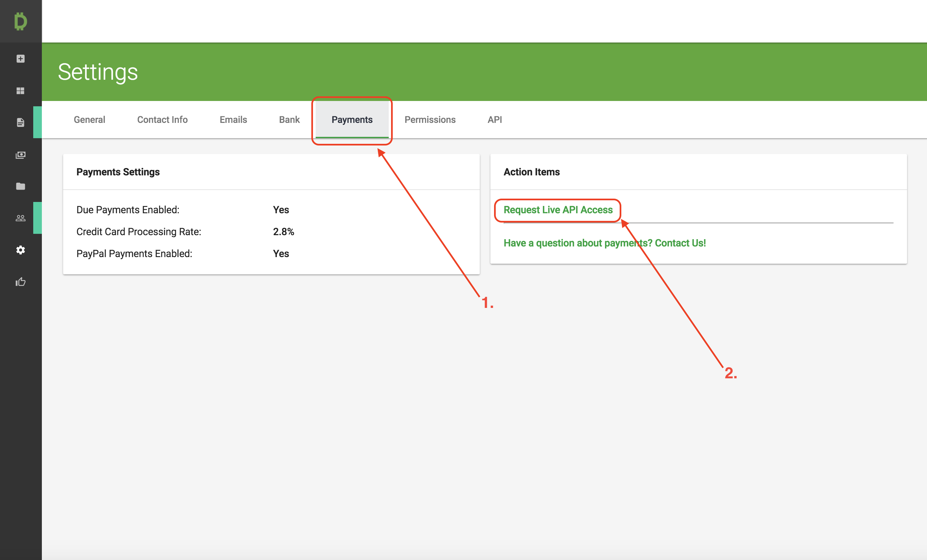Switch to the Contact Info tab
The height and width of the screenshot is (560, 927).
[x=162, y=120]
